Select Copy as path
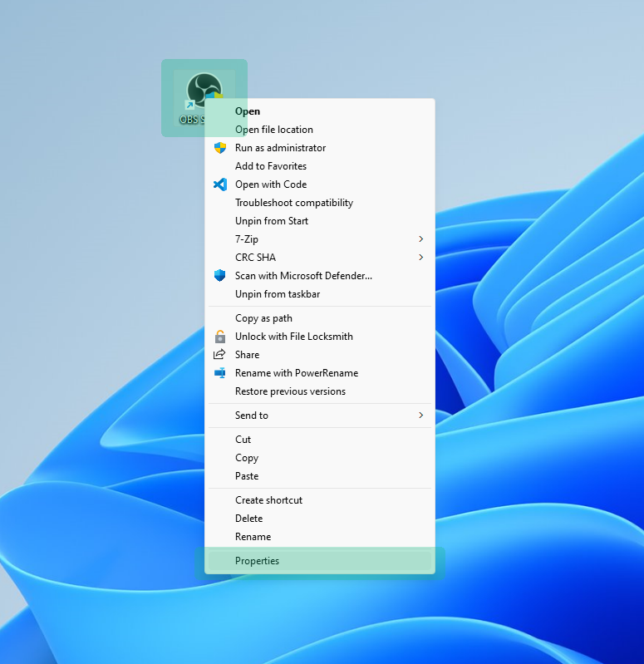The image size is (644, 664). [x=263, y=318]
